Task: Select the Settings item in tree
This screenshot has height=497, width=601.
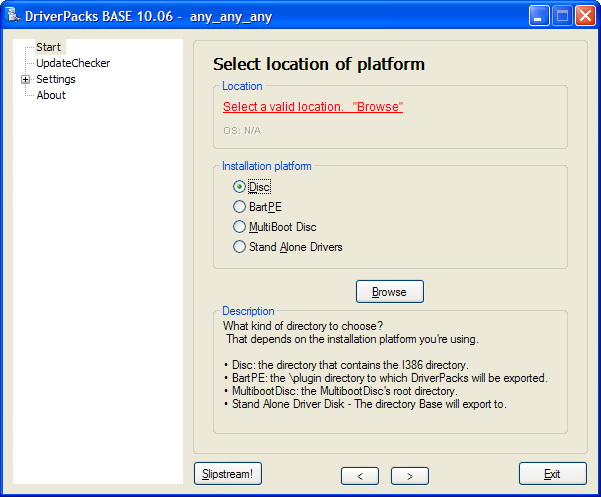Action: [x=55, y=79]
